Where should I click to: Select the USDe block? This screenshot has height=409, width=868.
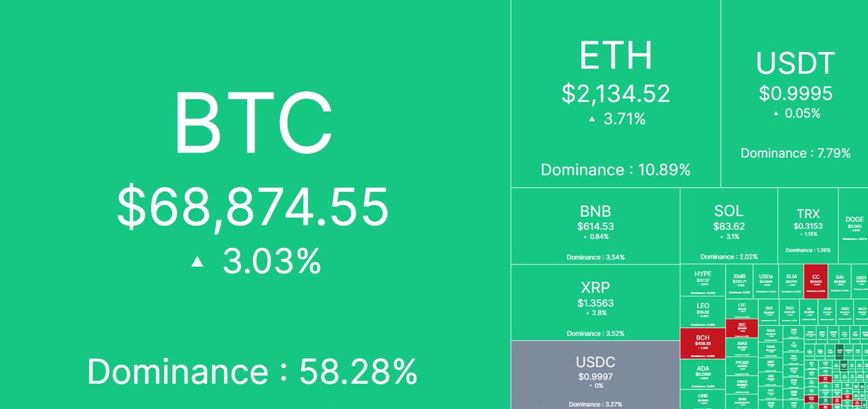[x=765, y=281]
